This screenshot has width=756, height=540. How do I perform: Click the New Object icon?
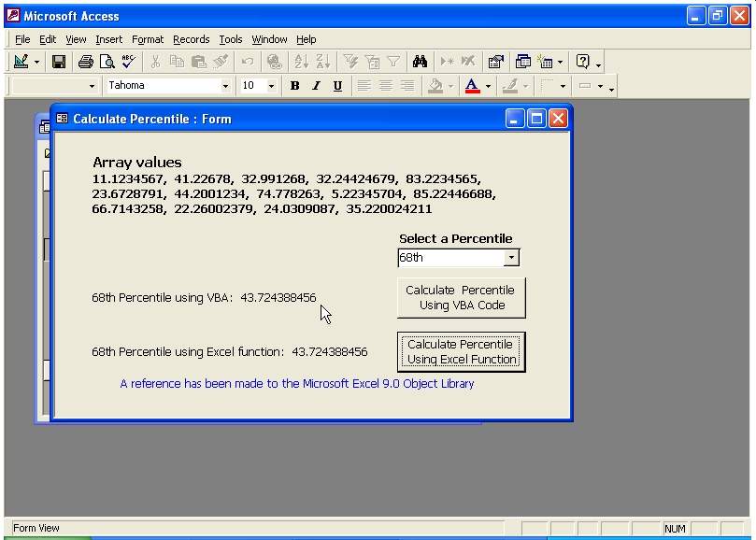point(546,62)
